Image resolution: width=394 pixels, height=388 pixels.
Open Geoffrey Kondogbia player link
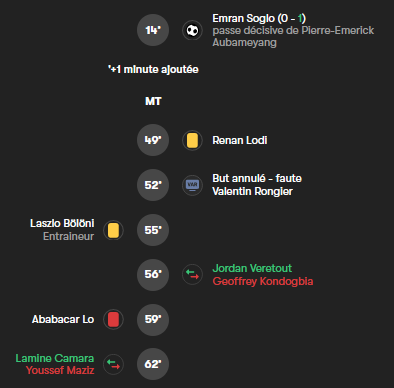pos(263,281)
